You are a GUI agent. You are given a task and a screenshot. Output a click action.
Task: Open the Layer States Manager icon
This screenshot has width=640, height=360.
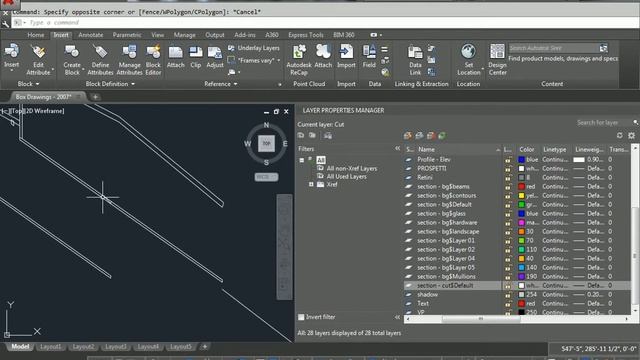pos(328,136)
